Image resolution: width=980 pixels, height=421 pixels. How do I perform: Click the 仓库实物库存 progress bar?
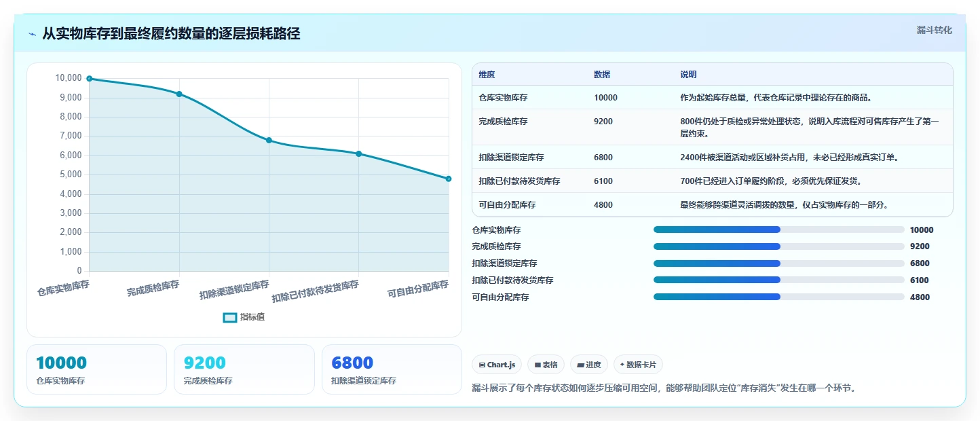[x=778, y=230]
